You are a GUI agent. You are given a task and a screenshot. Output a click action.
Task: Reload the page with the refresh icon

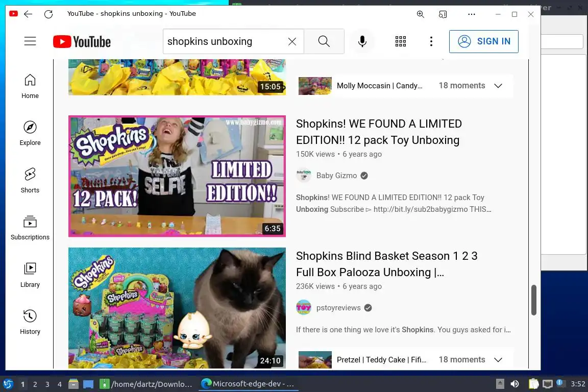pyautogui.click(x=48, y=14)
